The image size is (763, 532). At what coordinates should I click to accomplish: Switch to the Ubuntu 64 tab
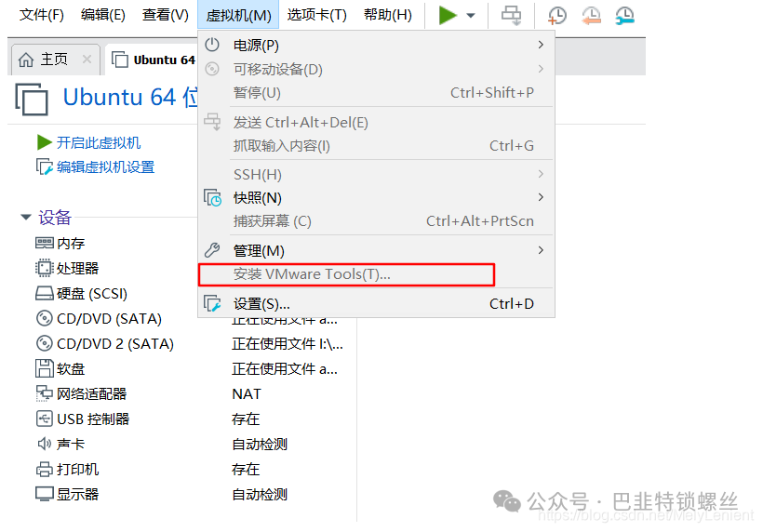point(154,60)
